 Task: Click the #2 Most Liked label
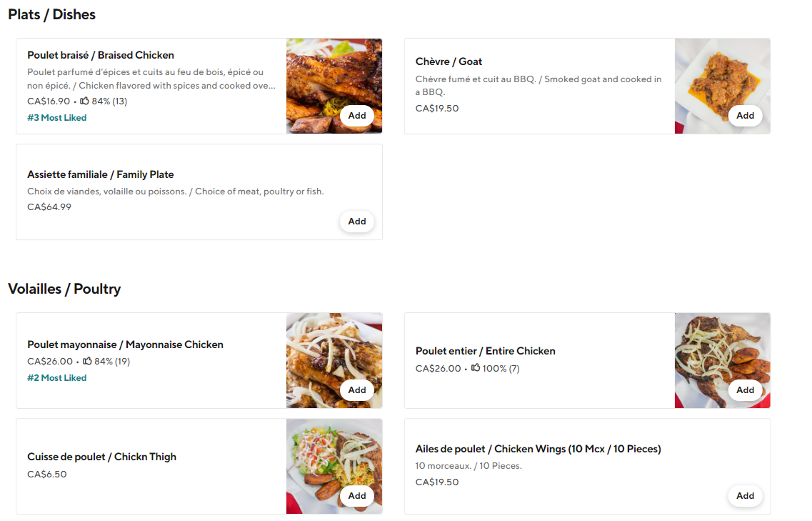pos(57,378)
